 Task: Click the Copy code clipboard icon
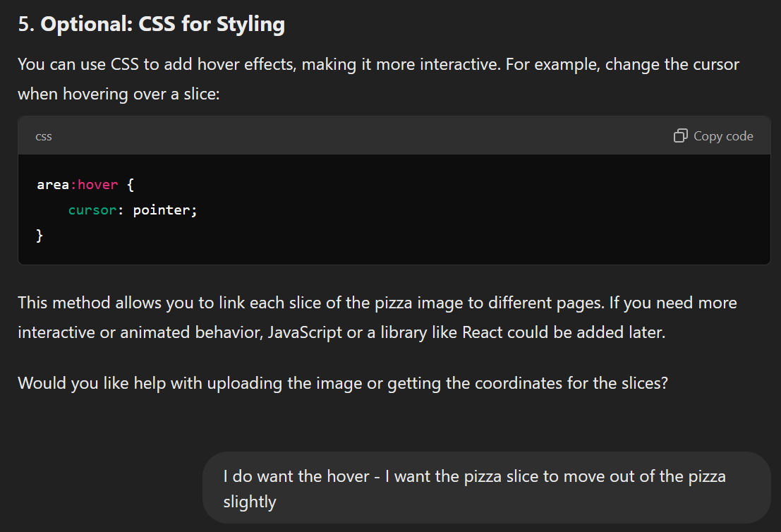click(680, 136)
